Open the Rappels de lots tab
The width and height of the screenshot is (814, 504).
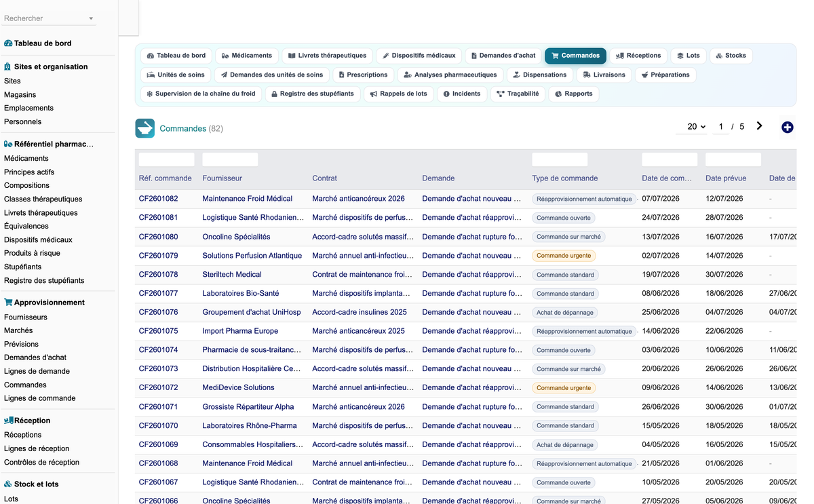[x=399, y=94]
